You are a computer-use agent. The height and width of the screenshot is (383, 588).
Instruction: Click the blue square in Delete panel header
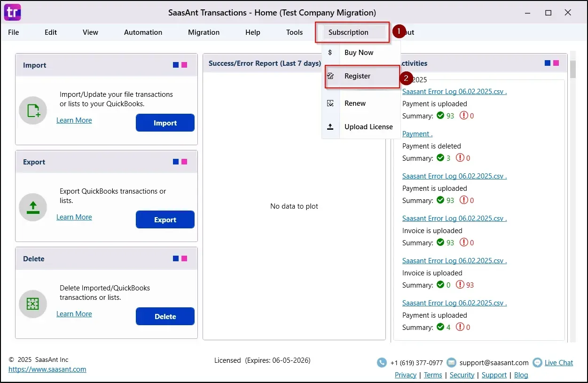coord(176,258)
